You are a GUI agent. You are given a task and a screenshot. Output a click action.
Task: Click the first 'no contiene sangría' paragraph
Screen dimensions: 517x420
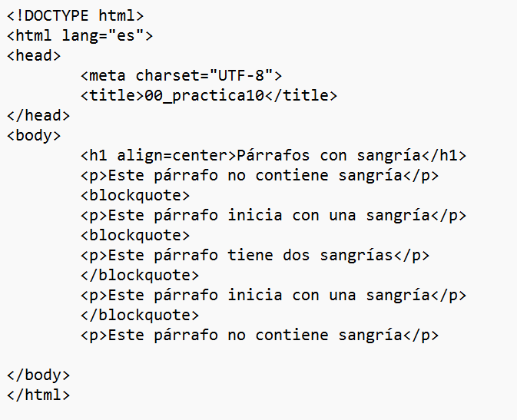pyautogui.click(x=260, y=176)
